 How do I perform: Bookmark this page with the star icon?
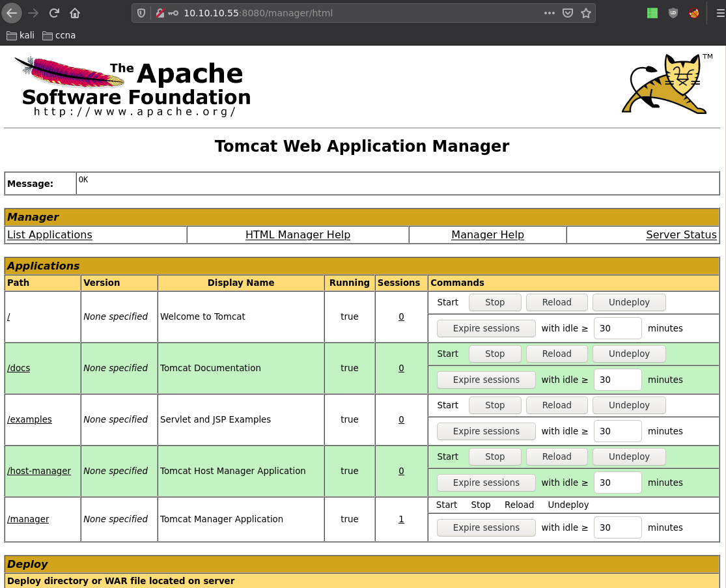(586, 13)
